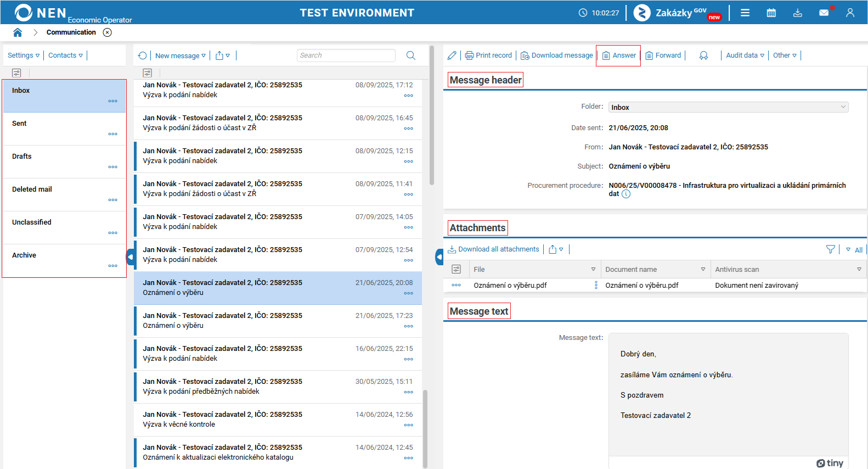The image size is (868, 469).
Task: Click the edit pencil icon
Action: point(452,55)
